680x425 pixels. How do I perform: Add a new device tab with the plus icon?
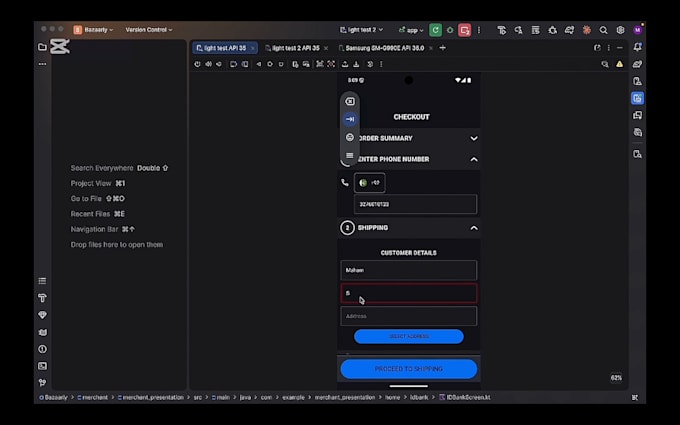(442, 48)
